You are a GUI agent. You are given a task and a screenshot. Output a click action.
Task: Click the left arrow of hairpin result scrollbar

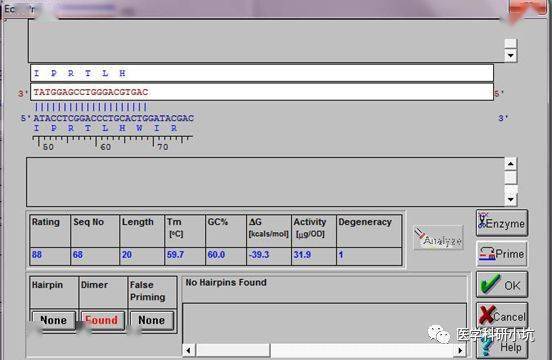pyautogui.click(x=188, y=350)
